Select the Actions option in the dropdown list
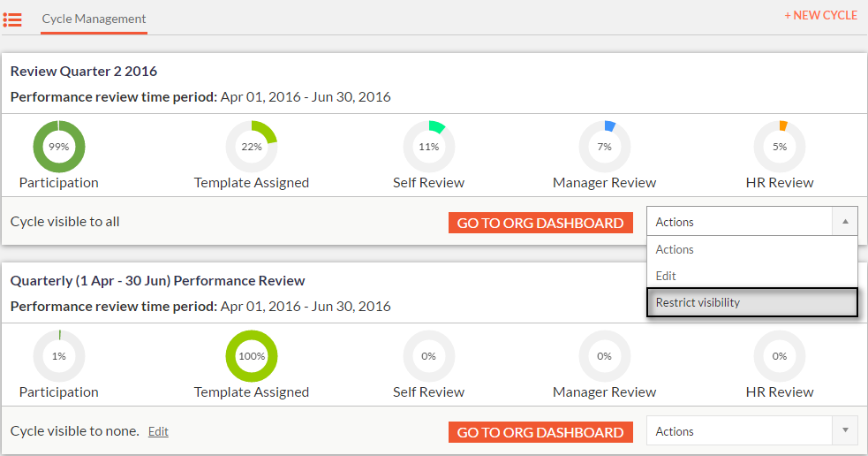Viewport: 868px width, 456px height. click(x=751, y=249)
